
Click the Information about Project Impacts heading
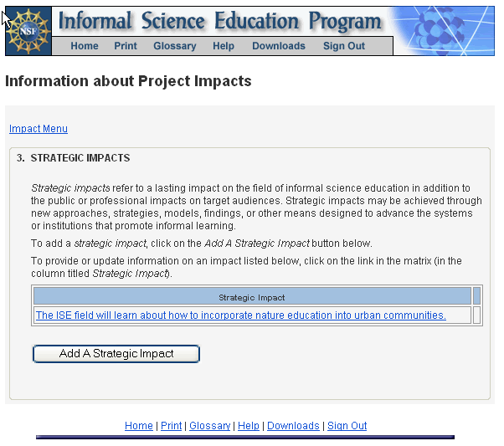coord(128,81)
